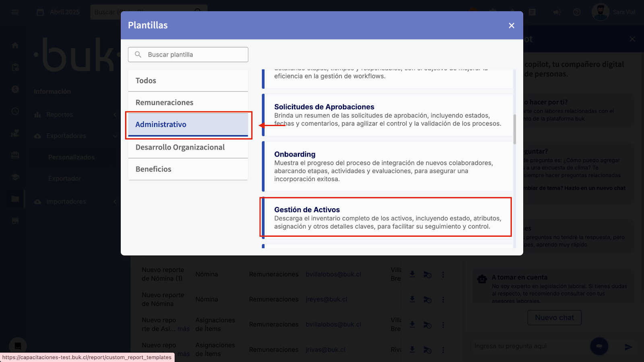Close the Plantillas dialog
This screenshot has height=362, width=644.
511,25
